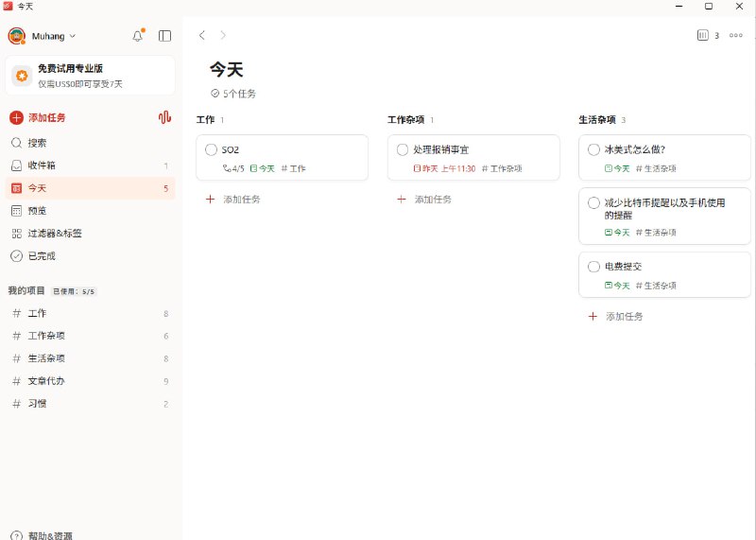The width and height of the screenshot is (756, 540).
Task: Click the 今天 date on SO2 task
Action: point(263,168)
